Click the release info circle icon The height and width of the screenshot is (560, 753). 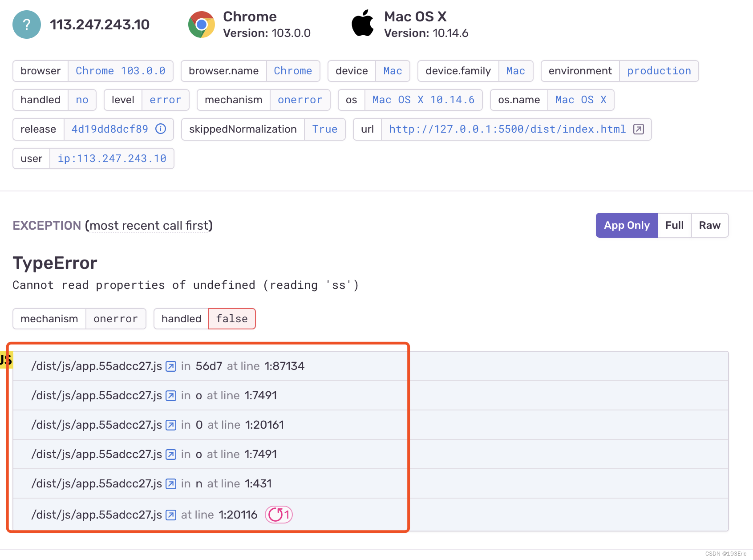click(x=161, y=129)
